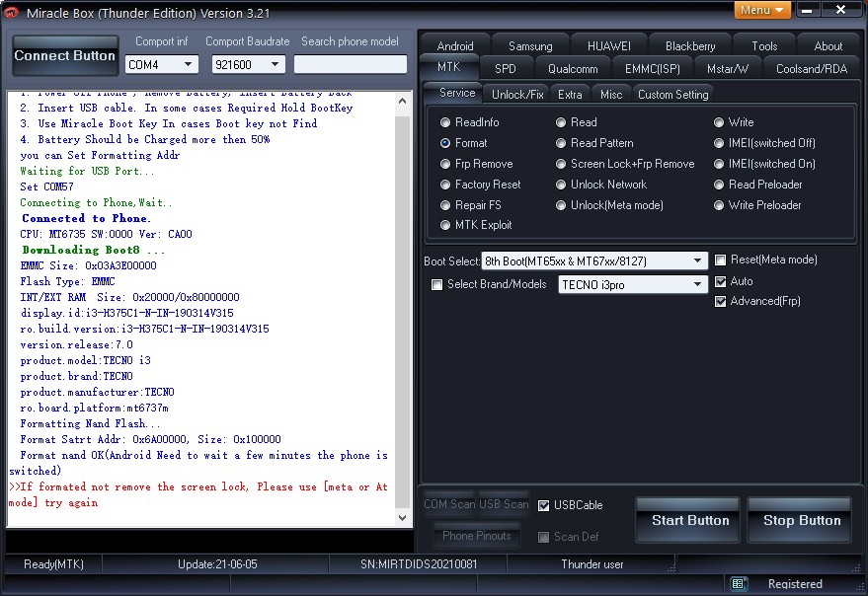The height and width of the screenshot is (596, 868).
Task: Select the Qualcomm tab
Action: pos(573,69)
